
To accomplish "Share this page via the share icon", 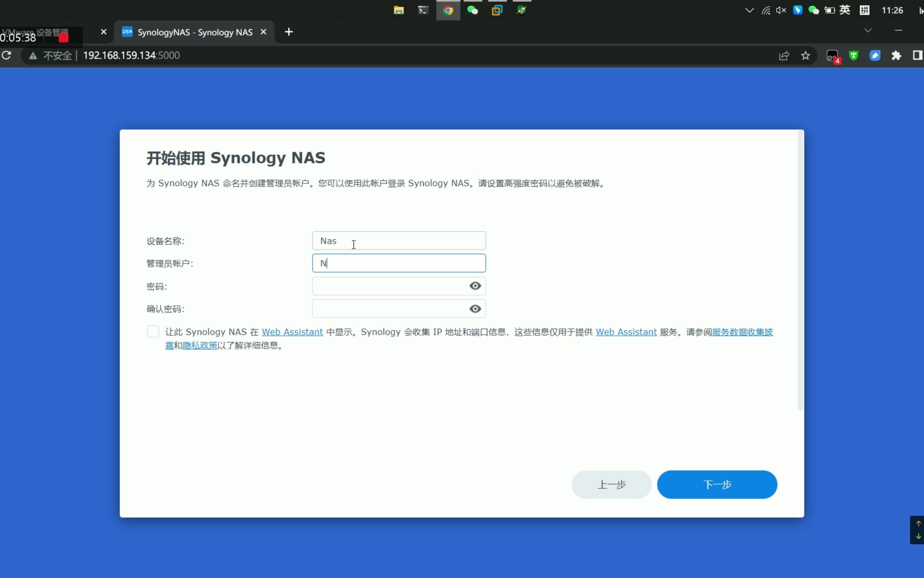I will pyautogui.click(x=784, y=56).
